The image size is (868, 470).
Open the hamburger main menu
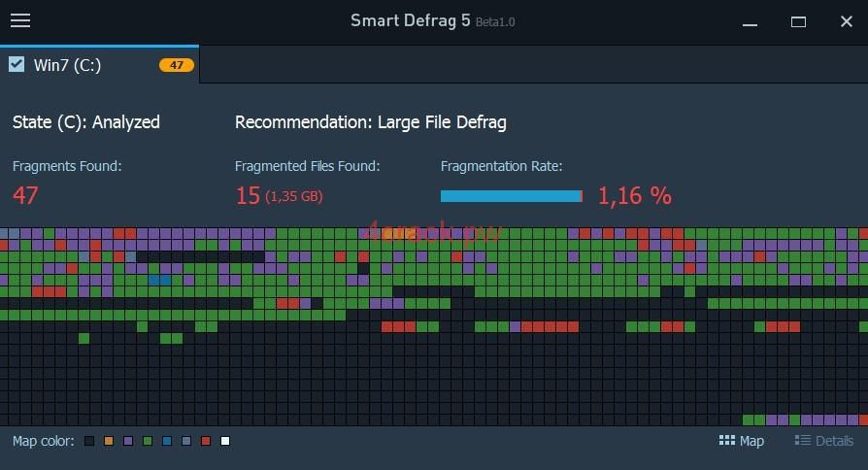(20, 20)
